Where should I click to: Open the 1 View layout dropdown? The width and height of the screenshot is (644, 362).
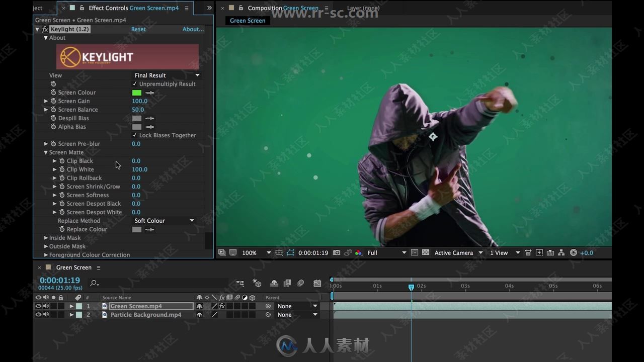(505, 253)
